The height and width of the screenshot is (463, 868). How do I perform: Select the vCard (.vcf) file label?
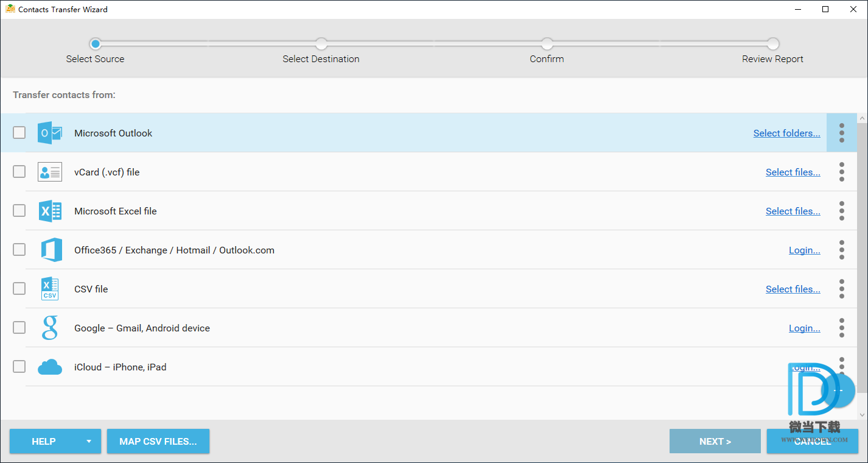point(107,172)
